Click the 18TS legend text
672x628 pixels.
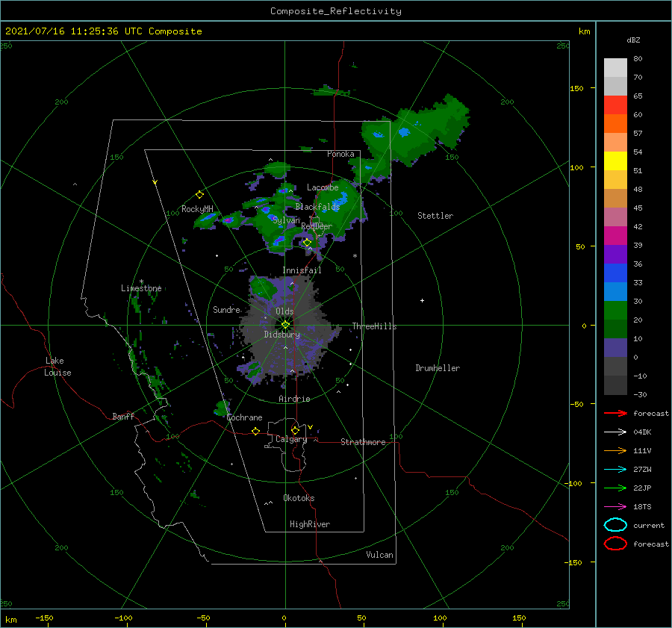642,507
